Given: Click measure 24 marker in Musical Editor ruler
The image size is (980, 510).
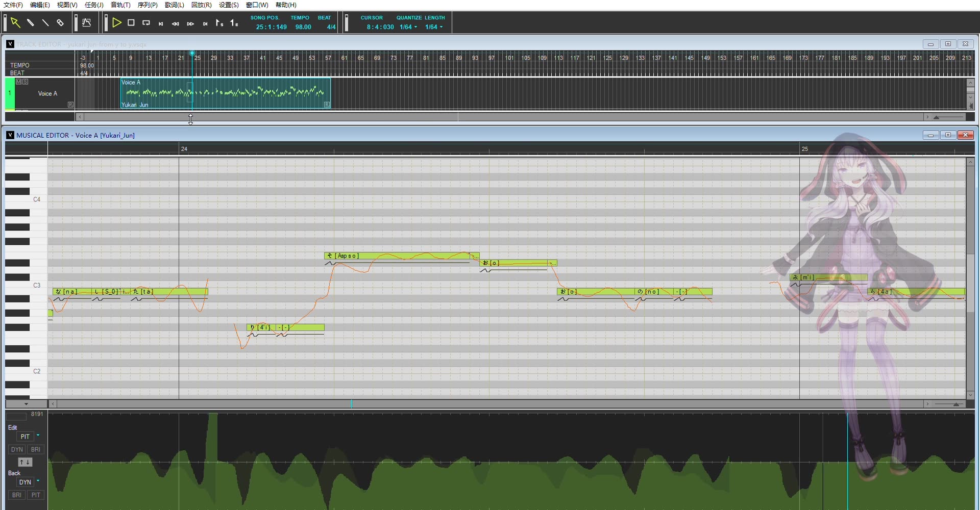Looking at the screenshot, I should (184, 149).
